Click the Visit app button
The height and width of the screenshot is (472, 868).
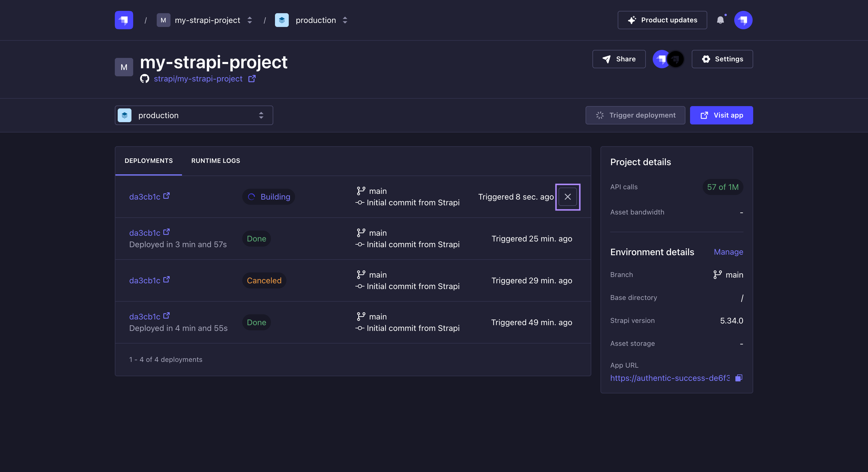tap(721, 116)
